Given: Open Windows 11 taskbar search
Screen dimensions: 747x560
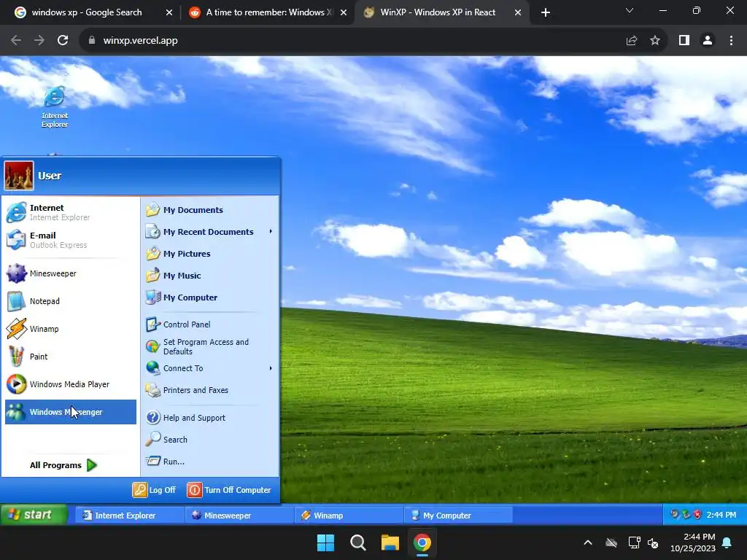Looking at the screenshot, I should 357,542.
